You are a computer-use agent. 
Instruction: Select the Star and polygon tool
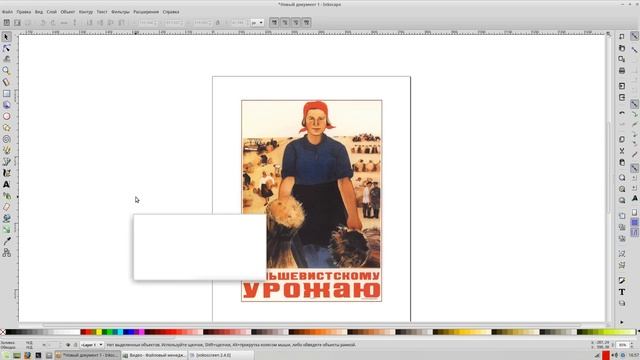coord(7,128)
